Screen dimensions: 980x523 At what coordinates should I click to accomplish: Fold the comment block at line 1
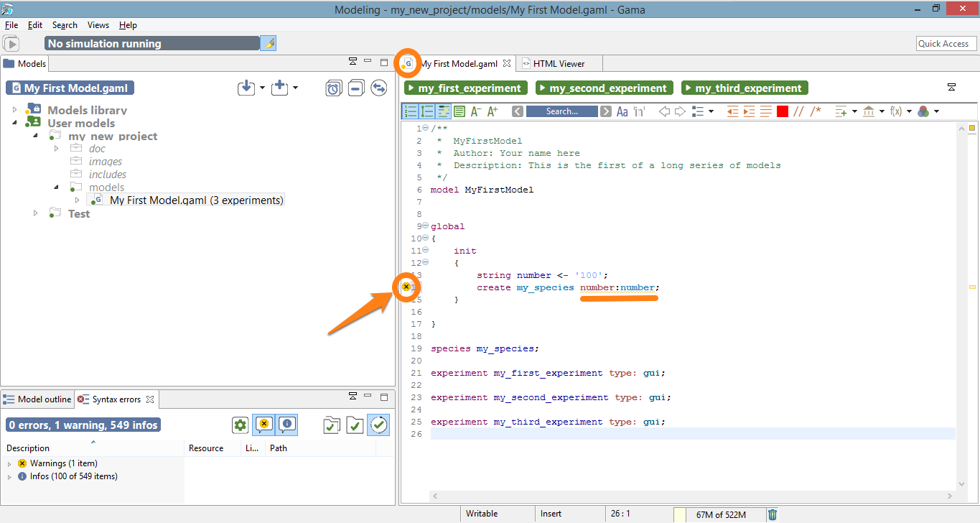426,128
